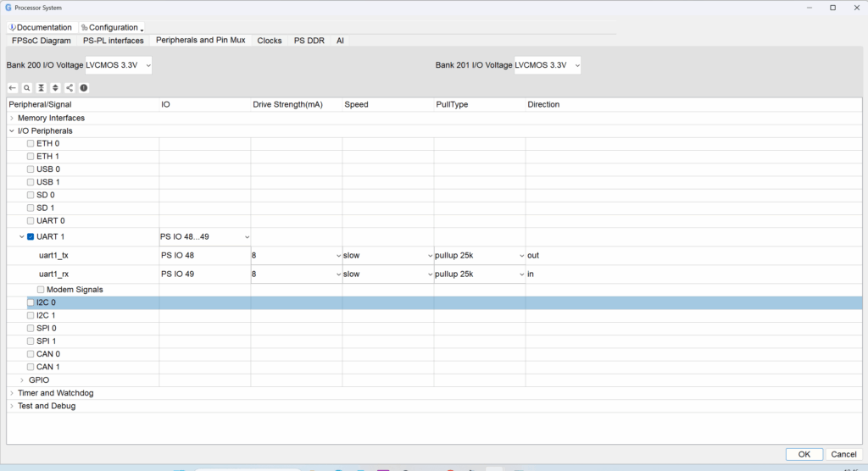Enable the ETH 1 checkbox
The height and width of the screenshot is (471, 868).
coord(31,156)
